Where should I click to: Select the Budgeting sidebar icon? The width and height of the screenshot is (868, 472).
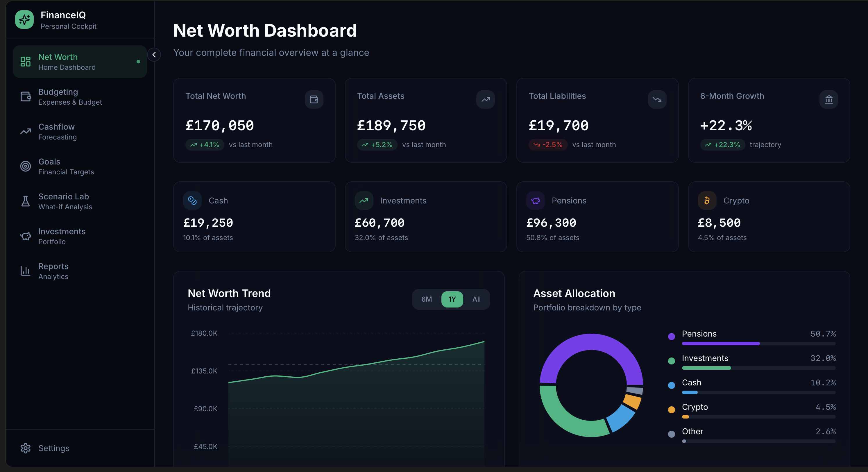(25, 96)
